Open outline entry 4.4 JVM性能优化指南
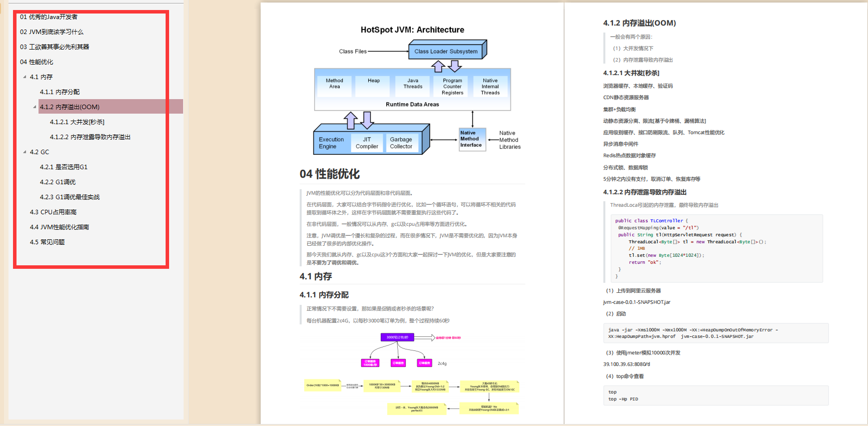Image resolution: width=868 pixels, height=426 pixels. coord(59,227)
